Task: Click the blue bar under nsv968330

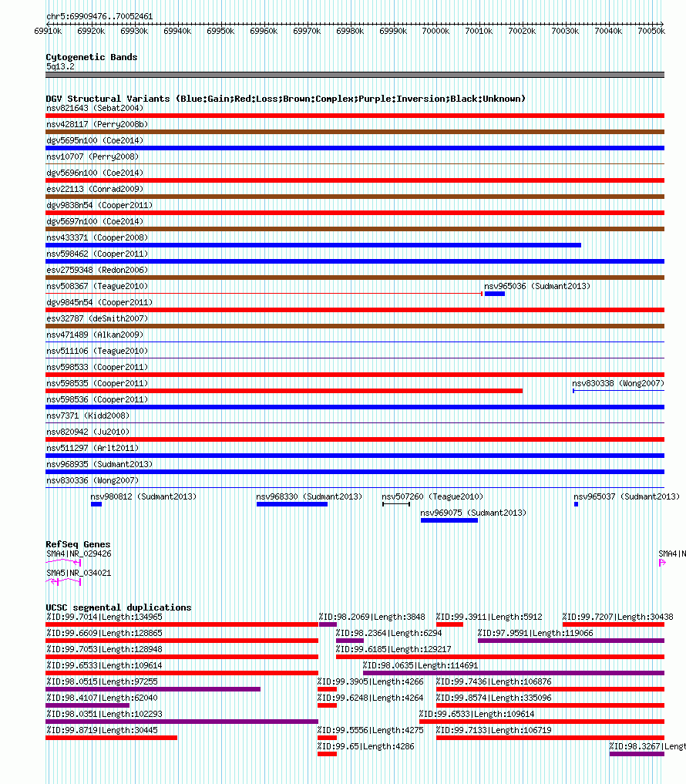Action: 292,504
